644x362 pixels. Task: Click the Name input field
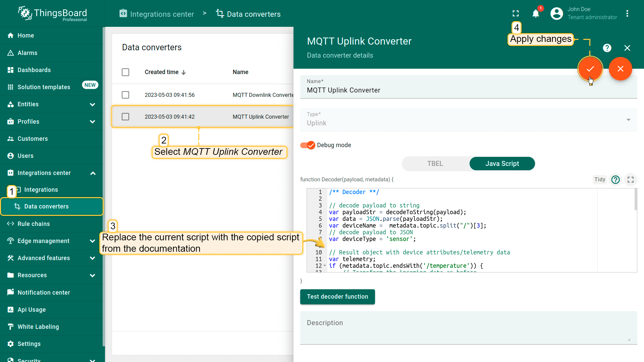[469, 90]
